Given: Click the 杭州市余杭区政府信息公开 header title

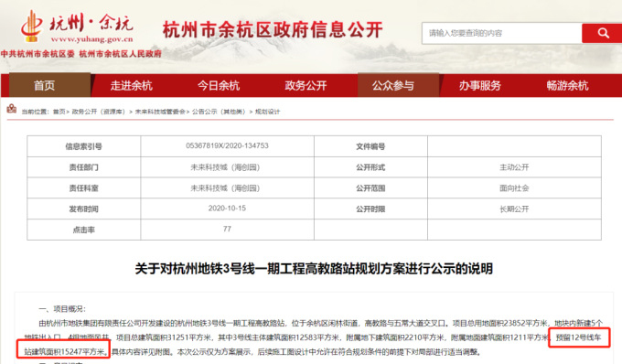Looking at the screenshot, I should tap(273, 30).
